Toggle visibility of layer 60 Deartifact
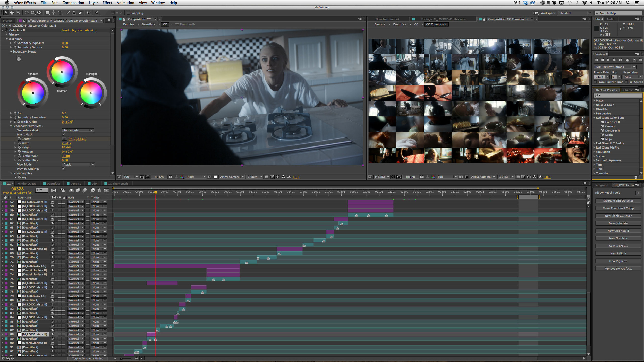 click(52, 215)
